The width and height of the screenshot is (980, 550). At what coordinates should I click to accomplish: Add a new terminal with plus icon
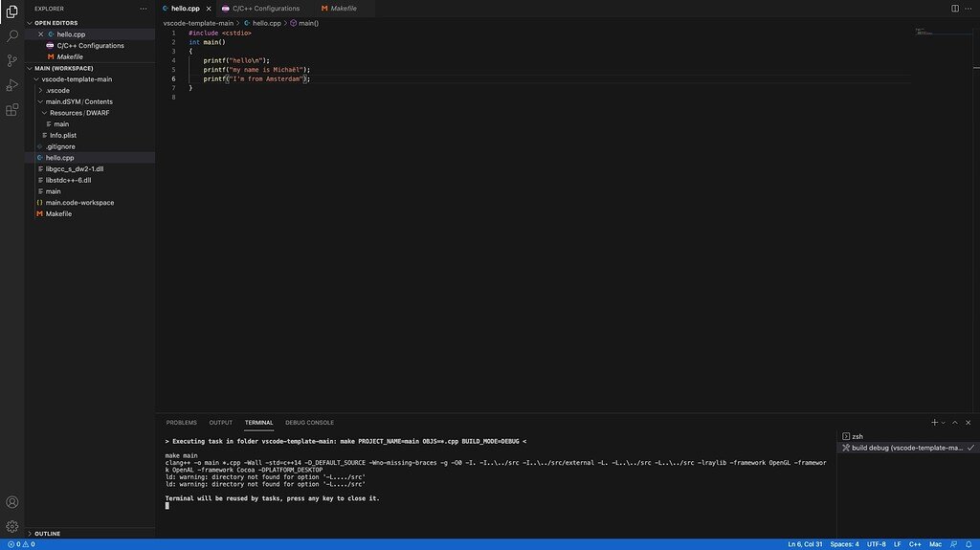click(934, 423)
